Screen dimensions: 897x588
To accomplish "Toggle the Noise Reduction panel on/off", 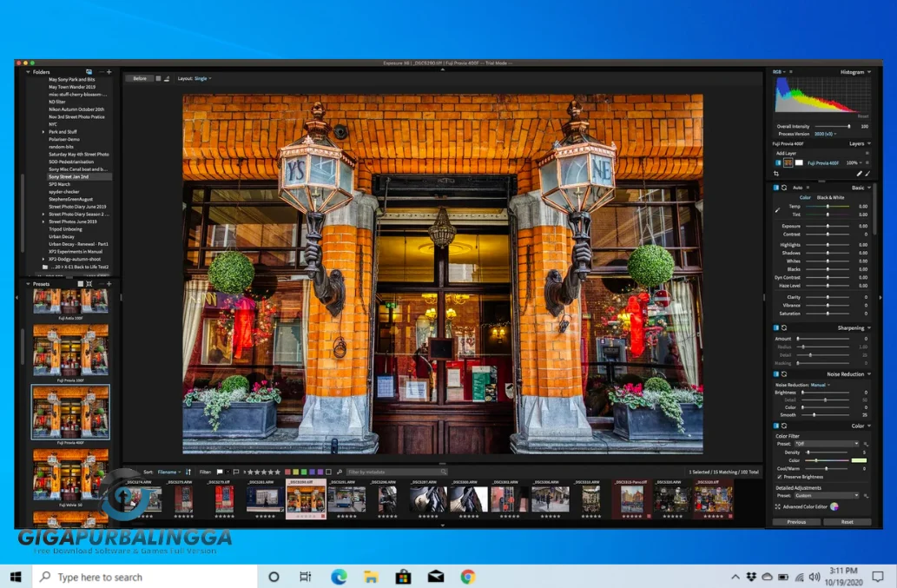I will [776, 374].
